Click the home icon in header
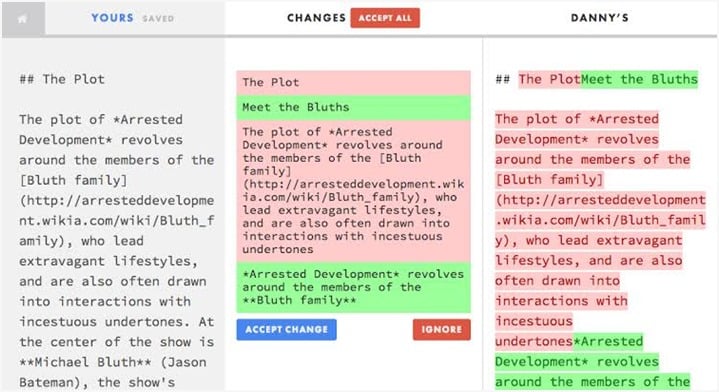Image resolution: width=719 pixels, height=392 pixels. [23, 18]
